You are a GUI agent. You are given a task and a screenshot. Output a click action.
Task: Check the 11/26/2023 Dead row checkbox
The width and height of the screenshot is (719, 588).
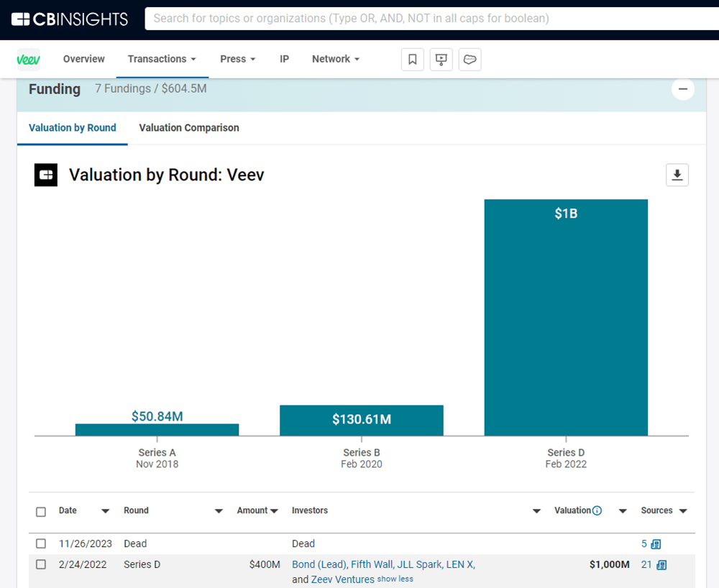pyautogui.click(x=41, y=543)
